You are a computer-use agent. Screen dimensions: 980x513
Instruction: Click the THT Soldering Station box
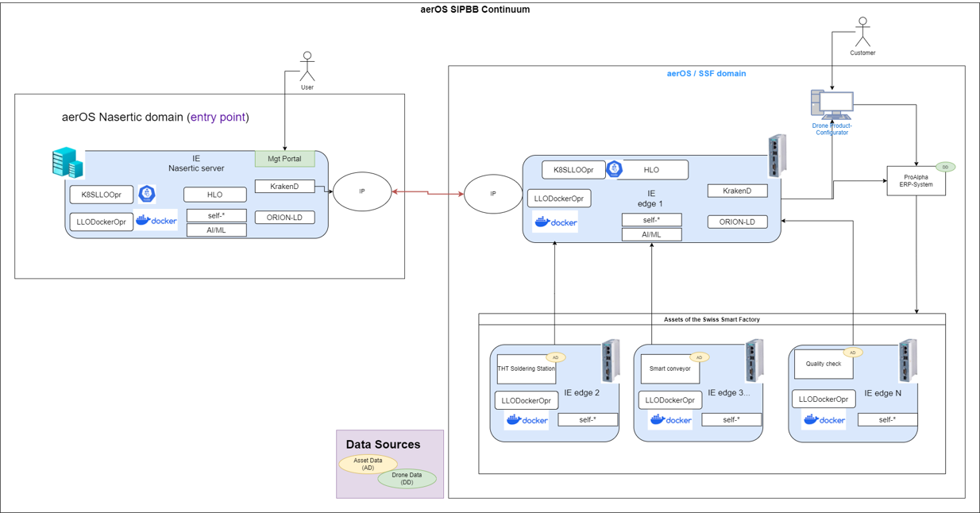click(x=526, y=369)
